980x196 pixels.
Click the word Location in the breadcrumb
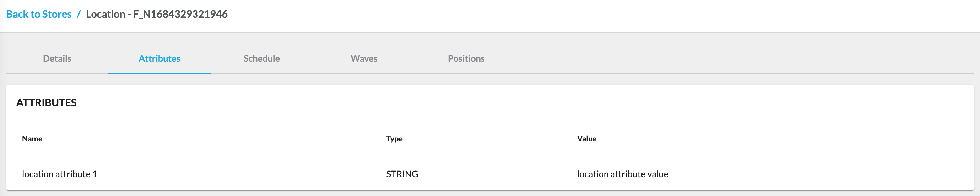pyautogui.click(x=105, y=14)
